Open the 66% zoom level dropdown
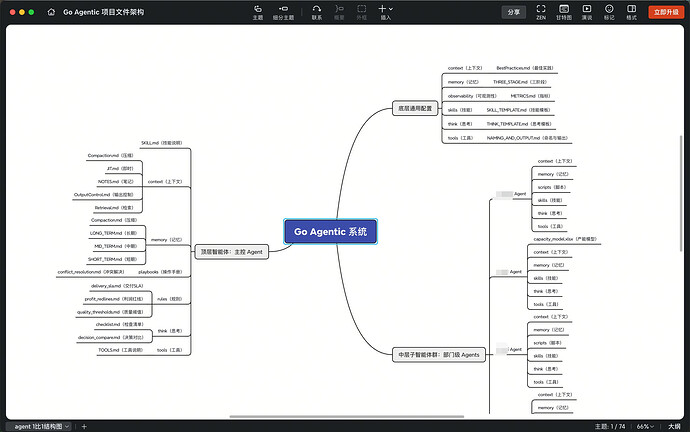690x432 pixels. tap(645, 425)
